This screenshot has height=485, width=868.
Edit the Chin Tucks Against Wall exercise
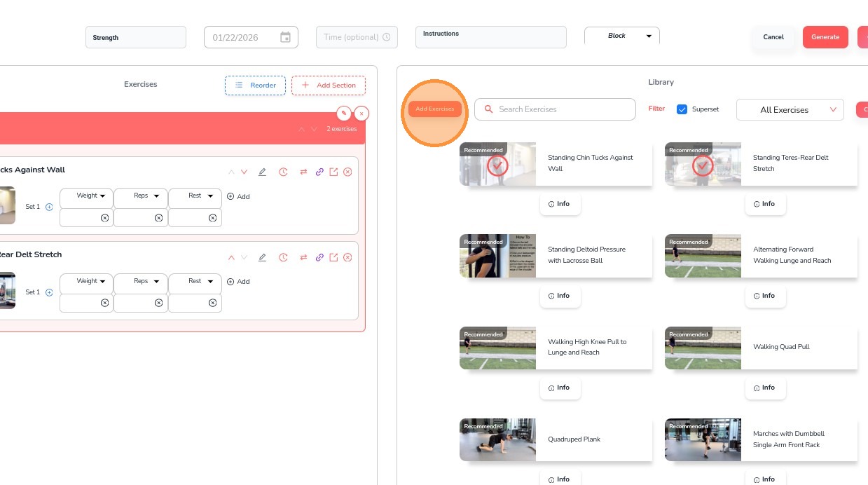262,172
